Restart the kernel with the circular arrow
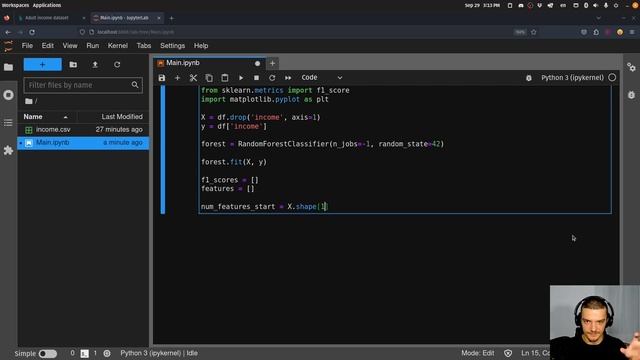The height and width of the screenshot is (360, 640). tap(272, 78)
